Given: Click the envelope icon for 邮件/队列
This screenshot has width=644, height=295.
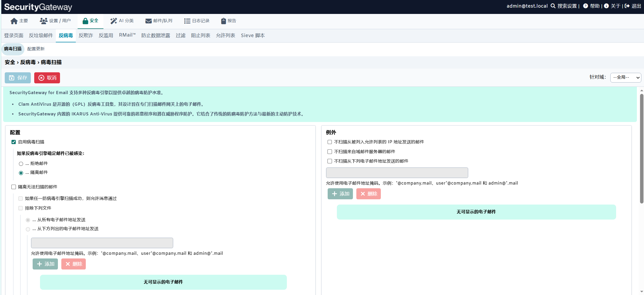Looking at the screenshot, I should click(x=148, y=21).
